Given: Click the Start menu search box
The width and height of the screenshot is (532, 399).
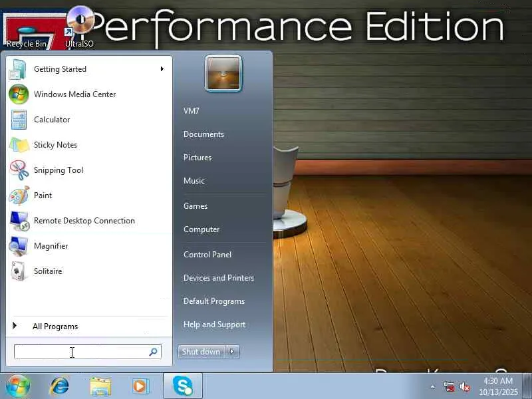Looking at the screenshot, I should 88,352.
